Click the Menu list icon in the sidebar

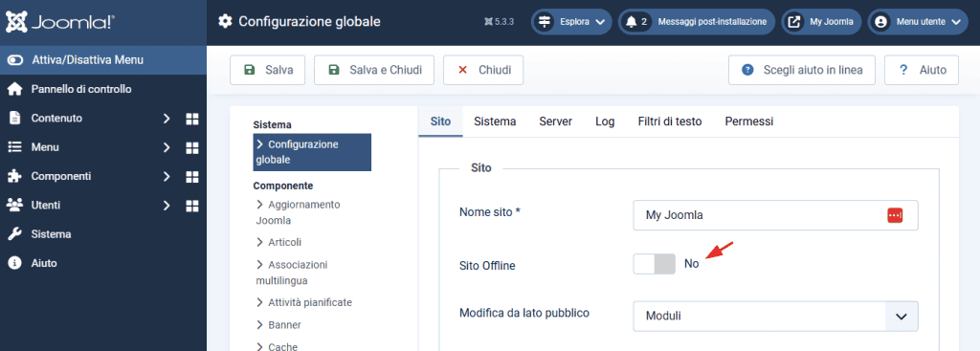(14, 147)
